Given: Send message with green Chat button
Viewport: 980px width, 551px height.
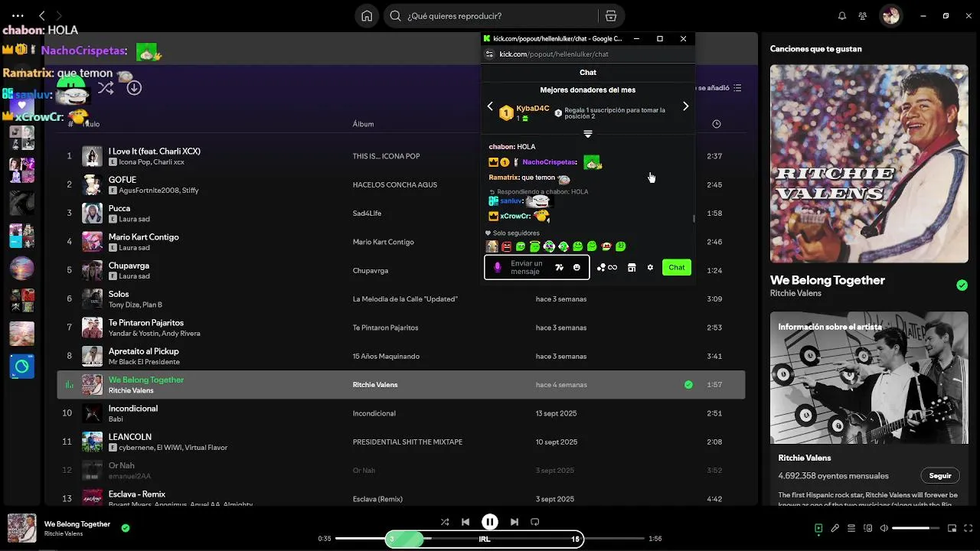Looking at the screenshot, I should point(677,267).
